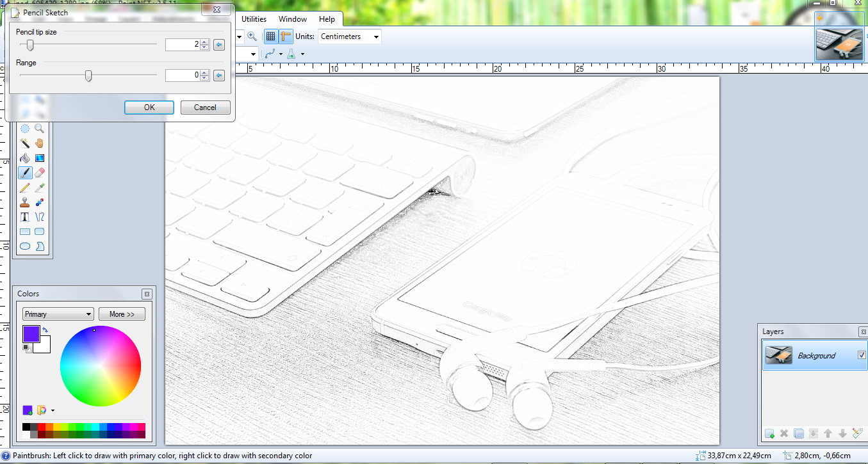
Task: Delete layer with the X icon
Action: click(784, 434)
